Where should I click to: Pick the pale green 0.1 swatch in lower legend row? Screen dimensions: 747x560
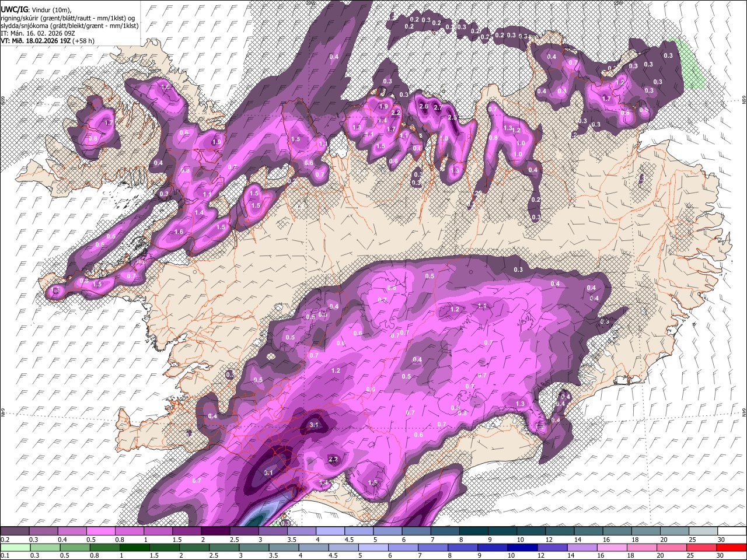[x=15, y=547]
